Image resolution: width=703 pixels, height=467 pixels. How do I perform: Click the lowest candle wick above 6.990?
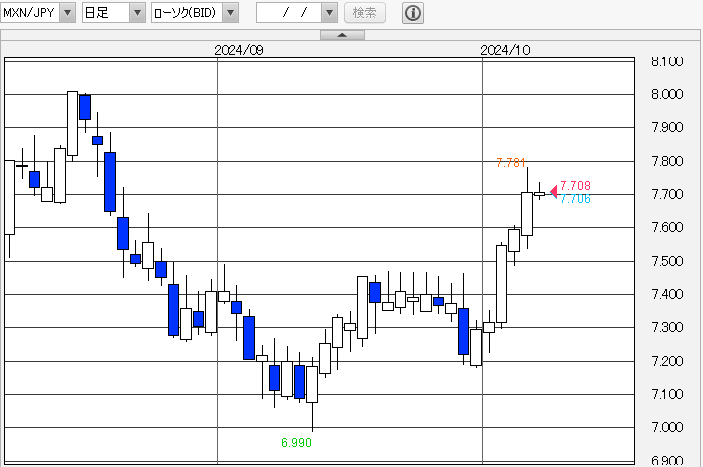click(x=312, y=417)
